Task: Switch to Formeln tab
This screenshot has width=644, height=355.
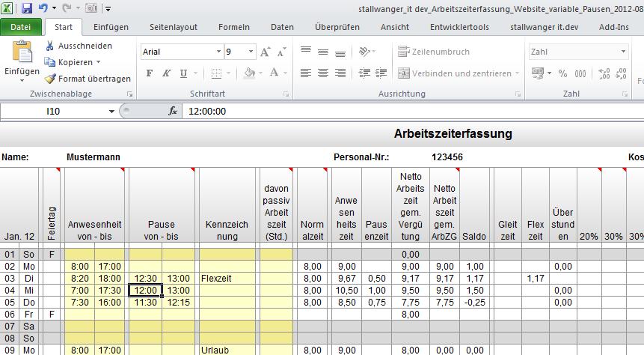Action: click(x=233, y=27)
